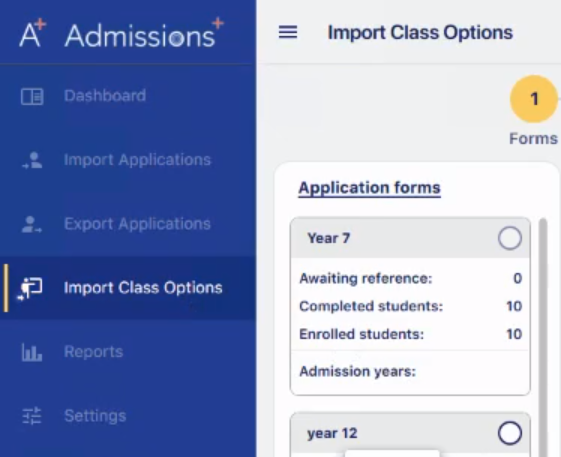Screen dimensions: 561x457
Task: Click the Year 7 form card header
Action: (410, 238)
